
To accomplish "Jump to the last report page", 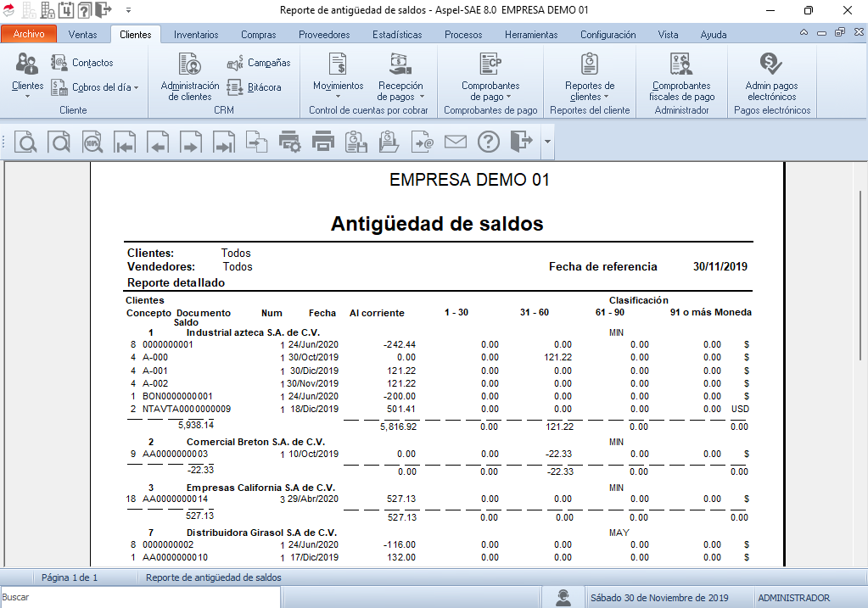I will pos(224,142).
